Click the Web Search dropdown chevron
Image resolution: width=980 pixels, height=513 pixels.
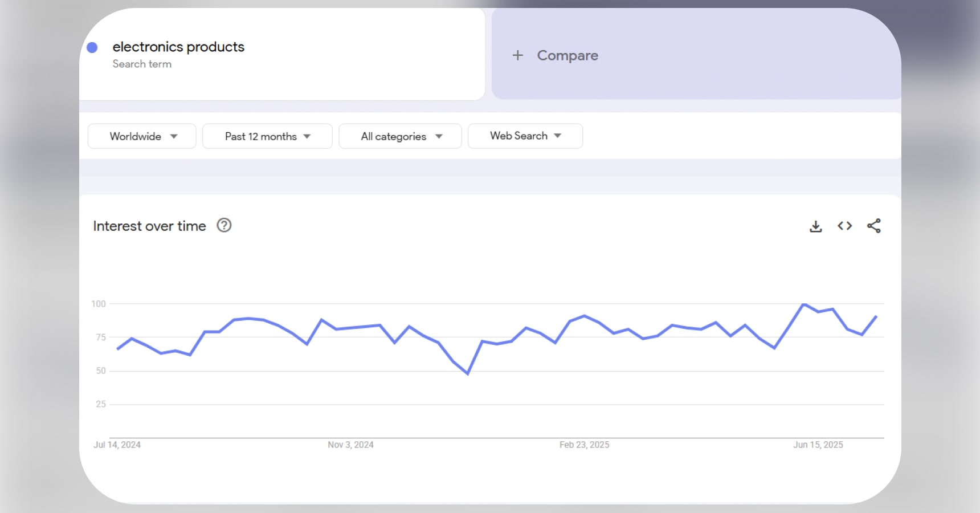(558, 136)
